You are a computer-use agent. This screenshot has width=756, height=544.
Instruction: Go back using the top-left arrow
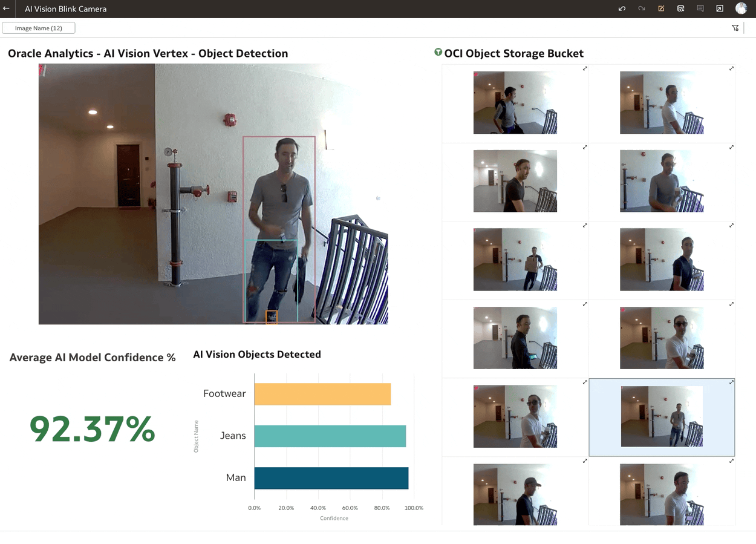(x=6, y=8)
